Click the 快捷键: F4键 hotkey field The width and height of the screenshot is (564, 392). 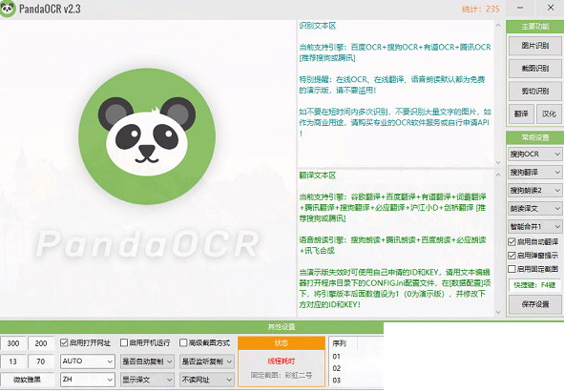(534, 285)
